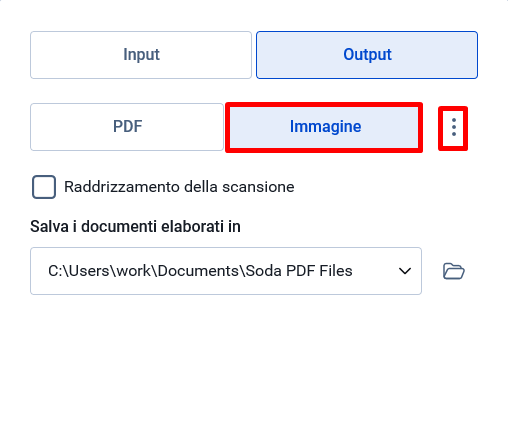Screen dimensions: 508x440
Task: Toggle the scan deskew checkbox
Action: (x=44, y=187)
